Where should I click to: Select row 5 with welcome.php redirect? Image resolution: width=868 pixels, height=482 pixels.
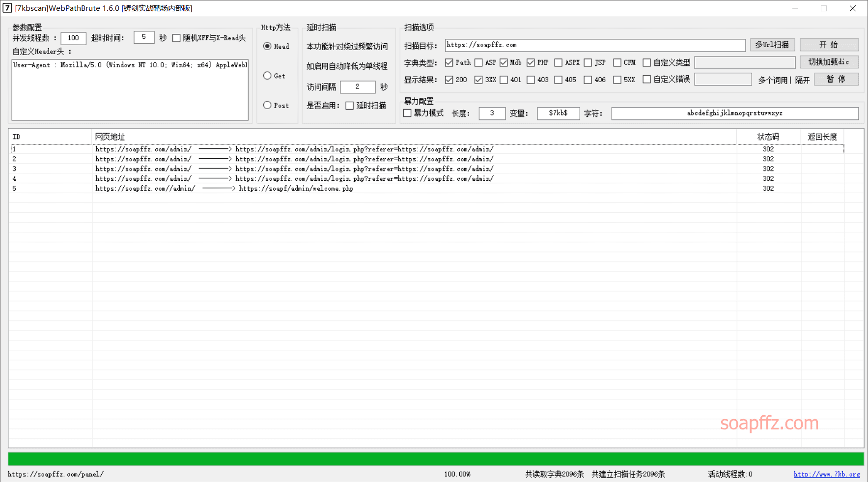[x=427, y=188]
